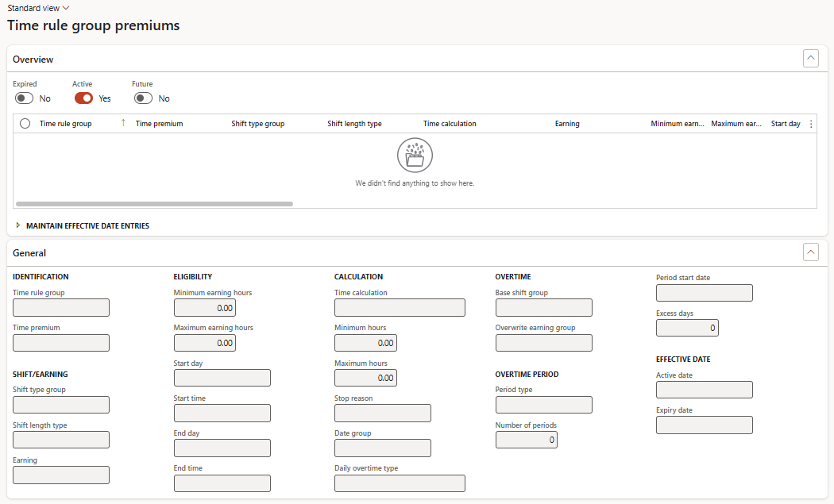Click the Active date field
834x504 pixels.
point(705,390)
